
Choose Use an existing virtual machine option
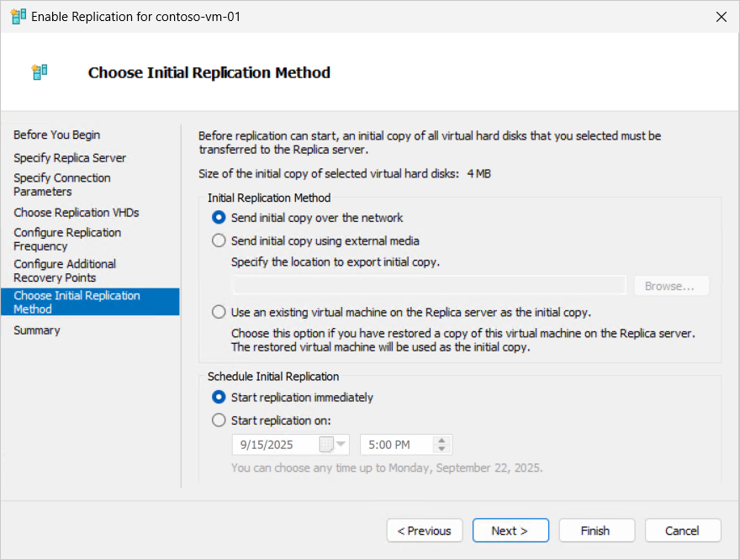219,312
